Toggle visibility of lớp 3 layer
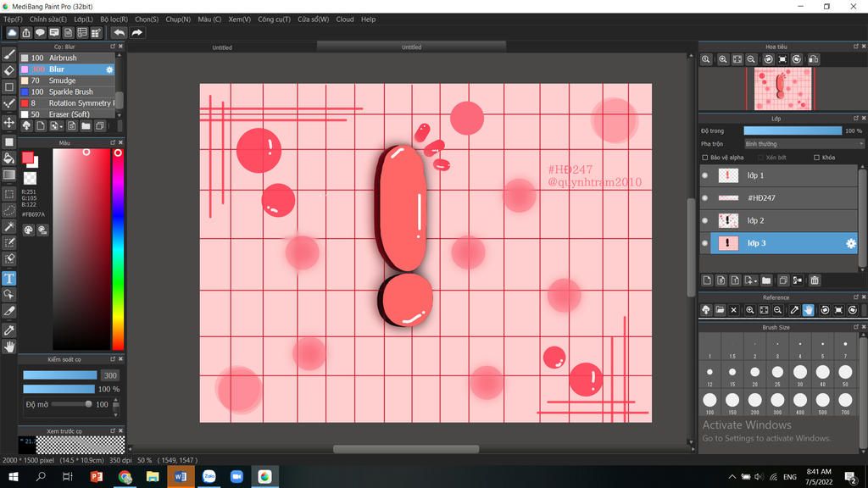Viewport: 868px width, 488px height. coord(704,243)
